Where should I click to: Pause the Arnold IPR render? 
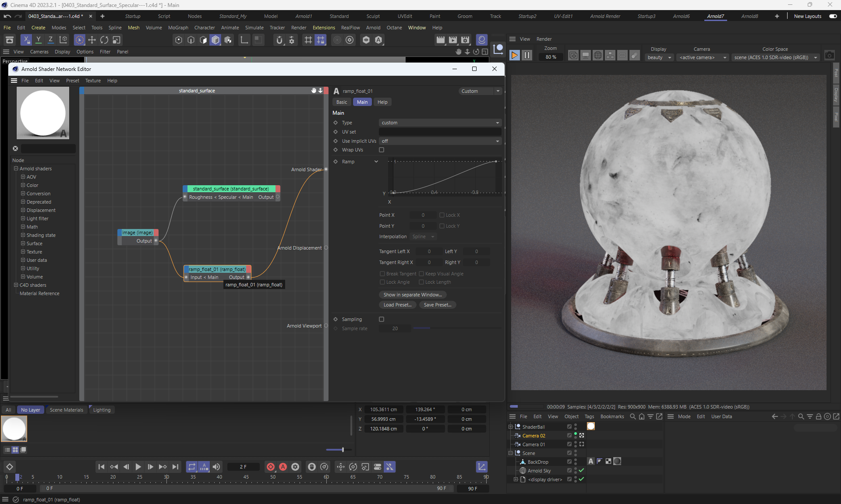527,56
